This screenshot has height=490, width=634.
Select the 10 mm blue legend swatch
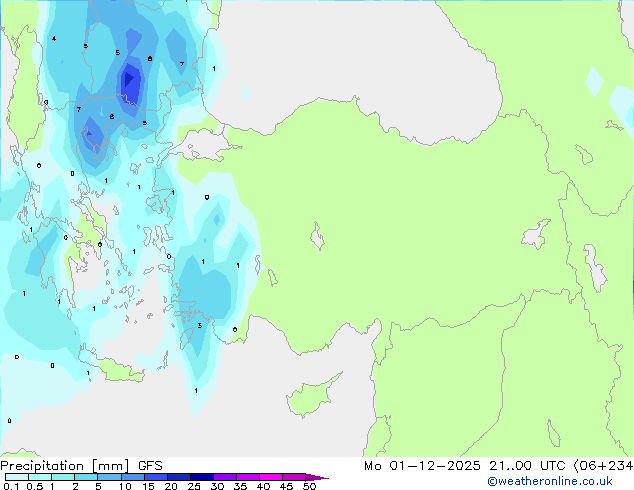(x=132, y=477)
